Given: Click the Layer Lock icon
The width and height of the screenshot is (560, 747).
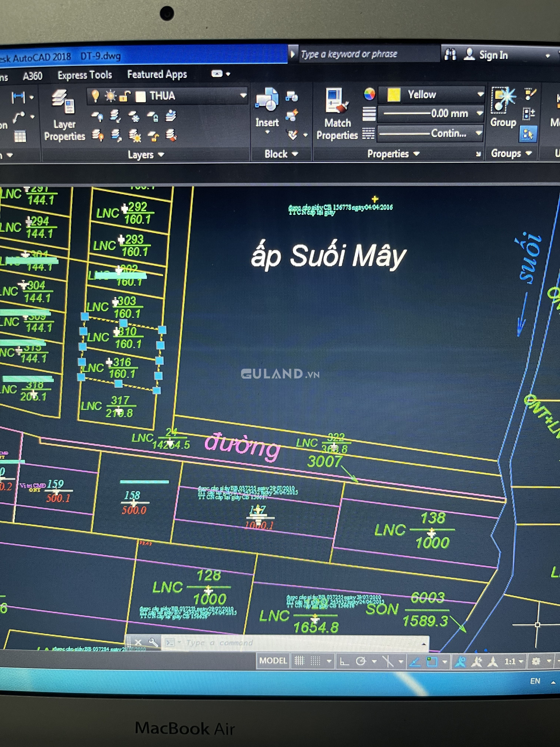Looking at the screenshot, I should [x=153, y=117].
